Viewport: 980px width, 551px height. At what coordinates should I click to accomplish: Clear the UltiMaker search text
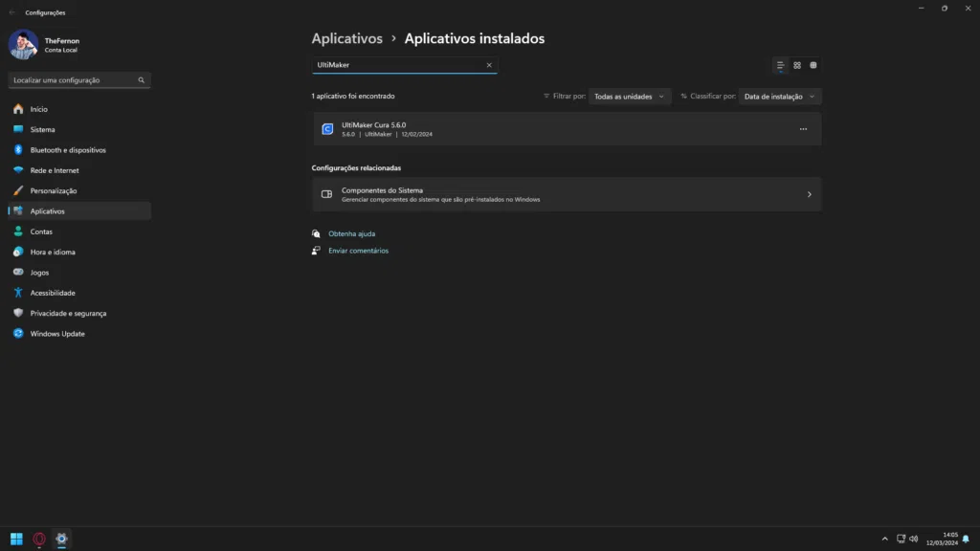click(489, 65)
